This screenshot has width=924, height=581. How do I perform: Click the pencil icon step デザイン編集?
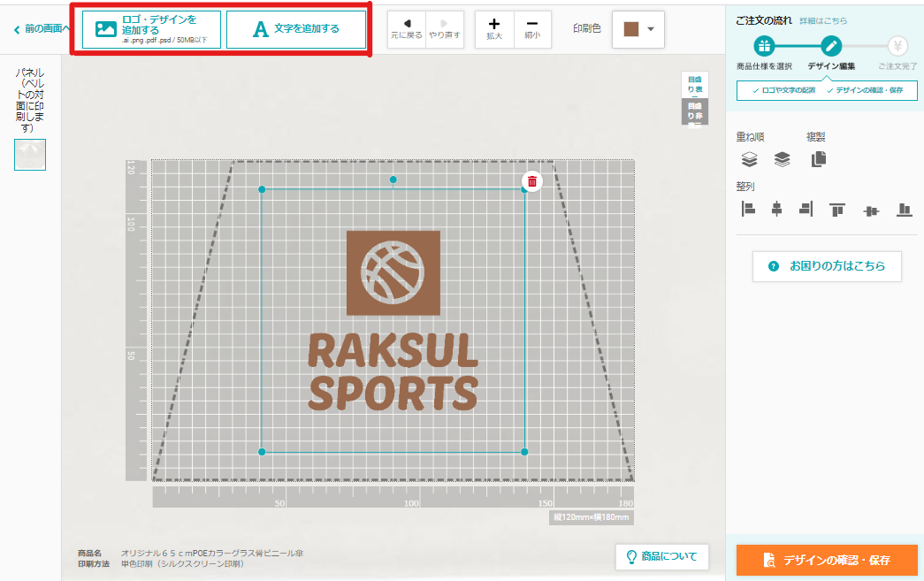(831, 46)
